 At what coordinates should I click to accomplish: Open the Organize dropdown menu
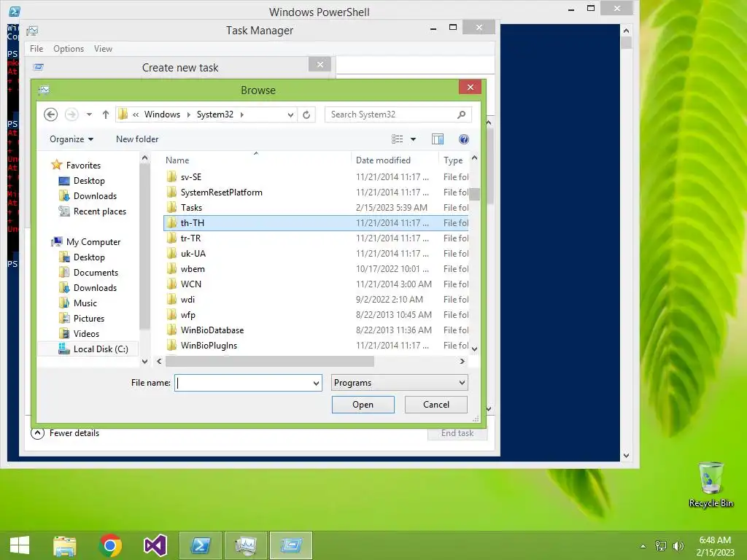pos(71,139)
